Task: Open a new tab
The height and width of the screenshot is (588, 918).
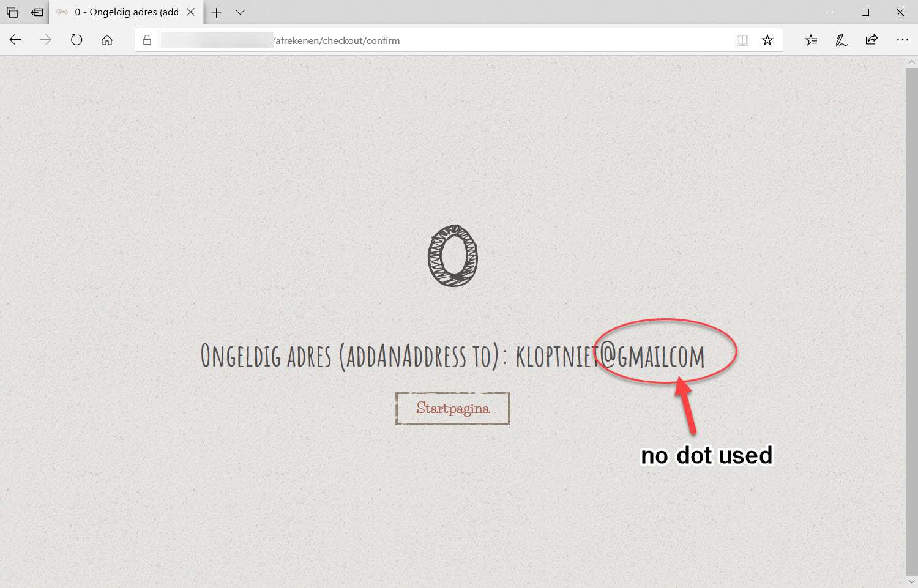Action: [216, 12]
